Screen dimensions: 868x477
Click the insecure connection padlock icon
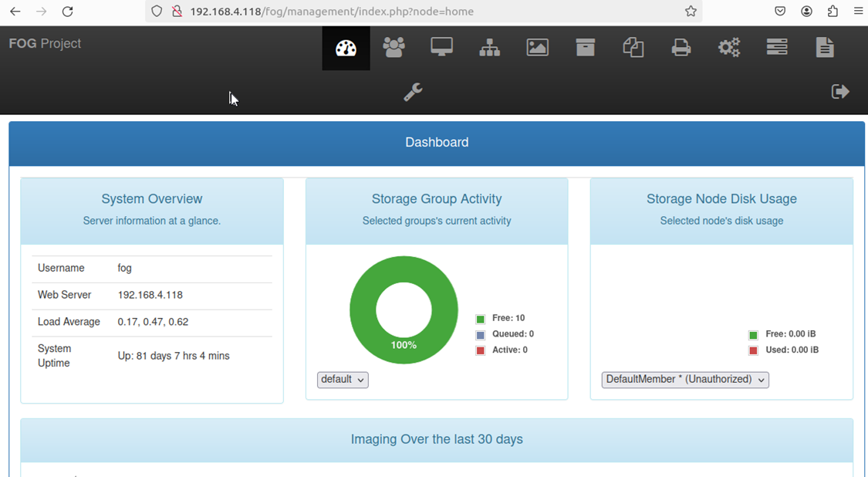tap(177, 11)
